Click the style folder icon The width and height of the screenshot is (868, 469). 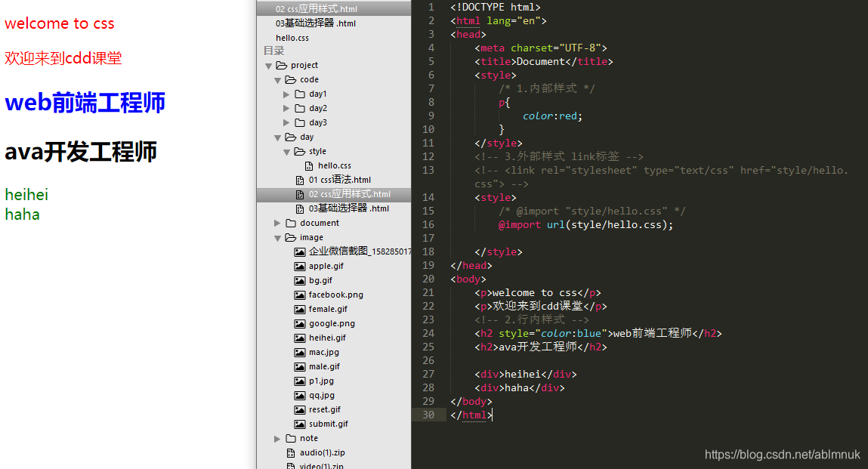[299, 151]
